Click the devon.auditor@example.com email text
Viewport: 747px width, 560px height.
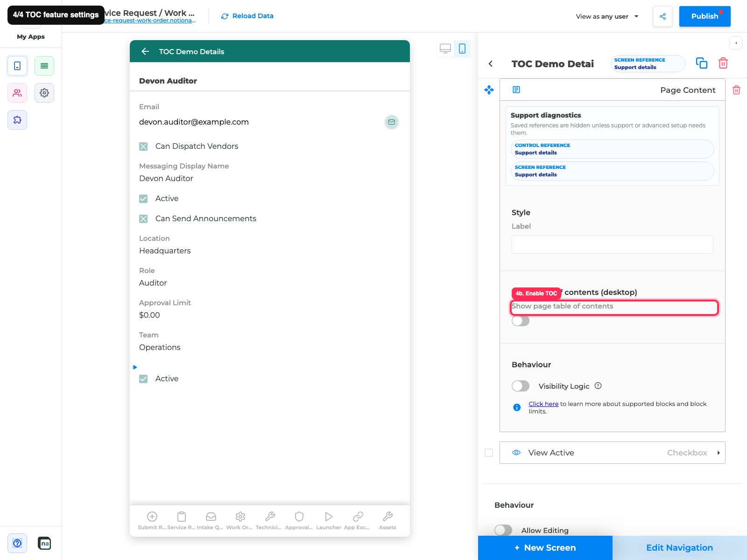pos(194,122)
